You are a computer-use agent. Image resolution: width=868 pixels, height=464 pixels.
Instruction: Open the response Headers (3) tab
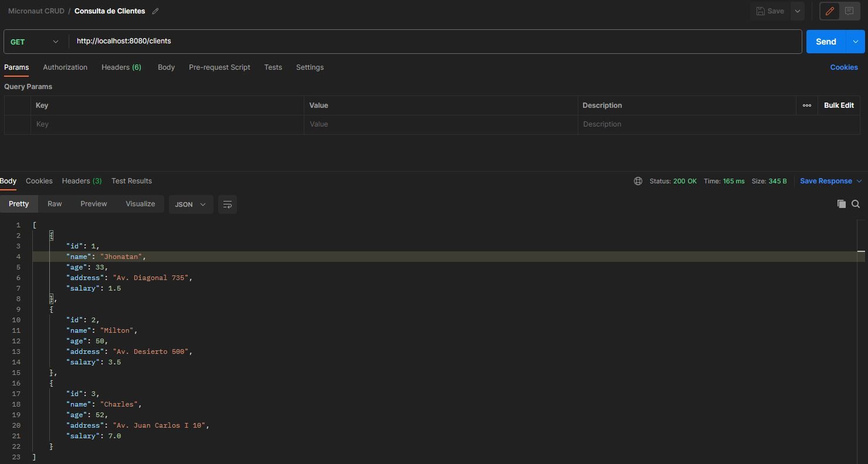click(82, 181)
